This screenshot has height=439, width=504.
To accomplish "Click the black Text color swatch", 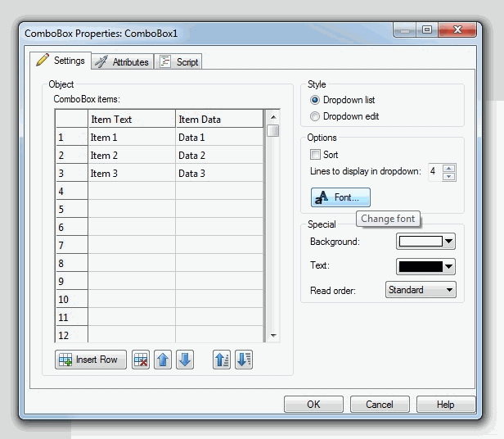I will [x=420, y=266].
